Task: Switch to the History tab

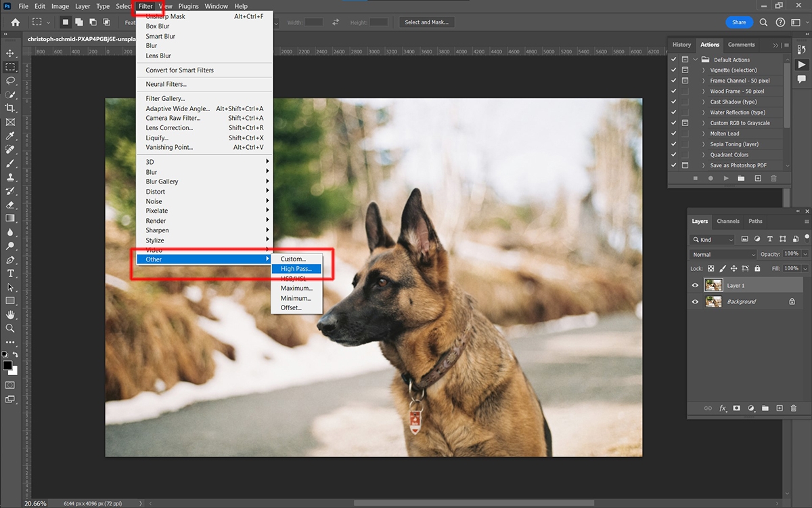Action: point(681,45)
